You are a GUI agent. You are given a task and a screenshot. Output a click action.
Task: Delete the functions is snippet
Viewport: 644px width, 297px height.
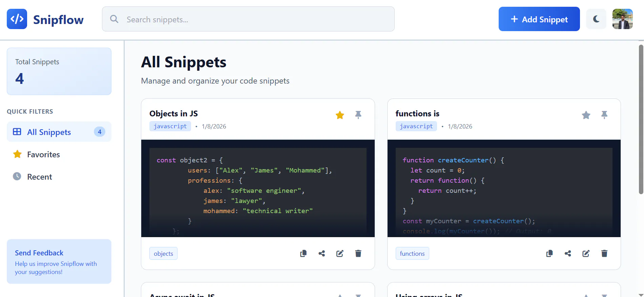[604, 253]
